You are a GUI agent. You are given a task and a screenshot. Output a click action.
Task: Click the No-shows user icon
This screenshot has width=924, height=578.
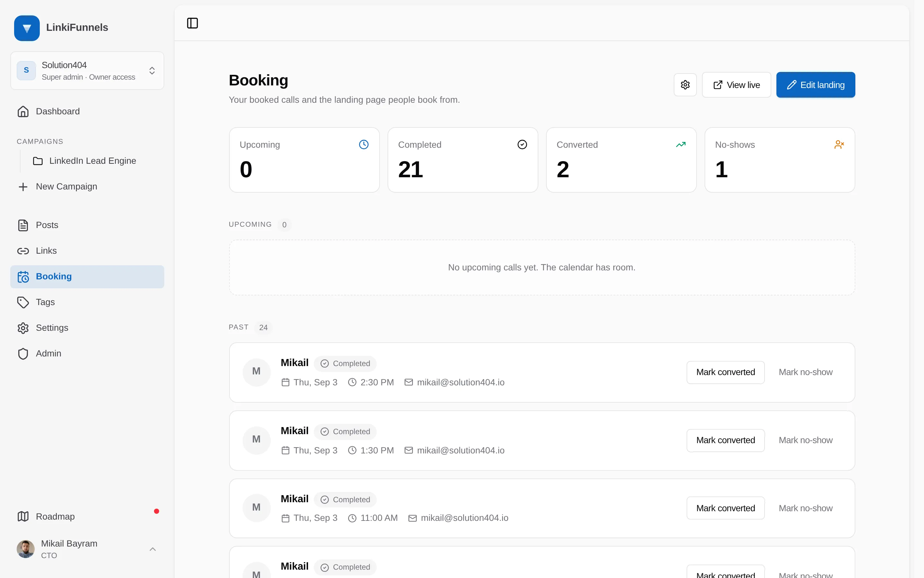pyautogui.click(x=839, y=144)
